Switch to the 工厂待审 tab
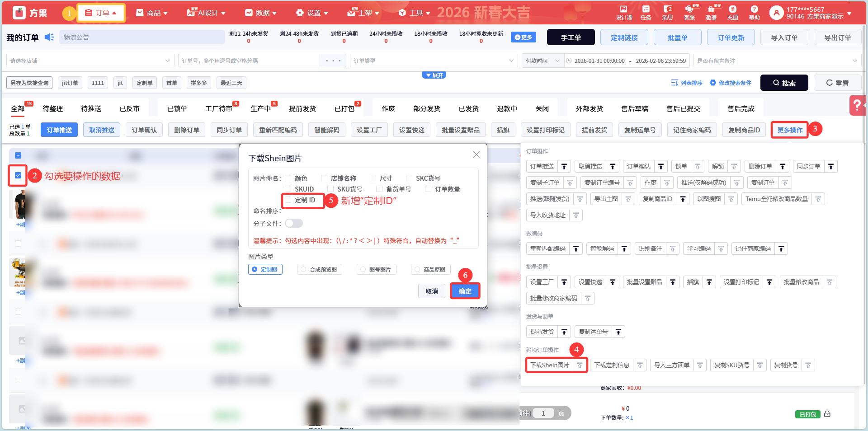Image resolution: width=868 pixels, height=431 pixels. coord(219,108)
